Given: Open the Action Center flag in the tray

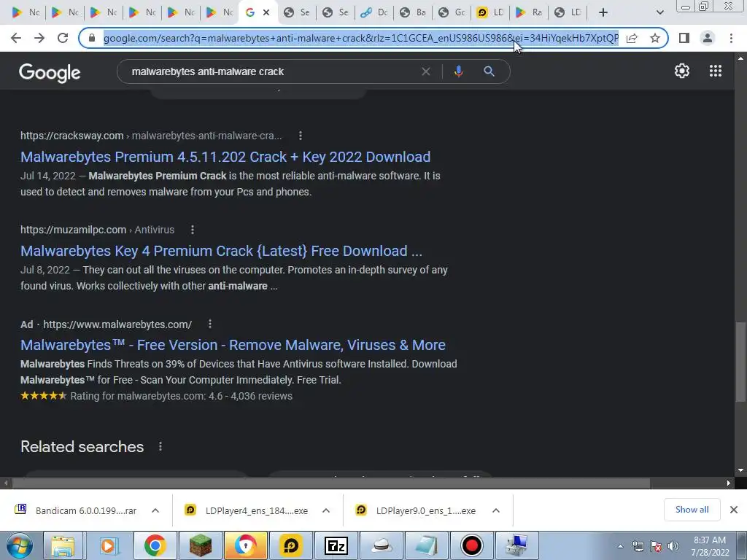Looking at the screenshot, I should click(x=656, y=546).
